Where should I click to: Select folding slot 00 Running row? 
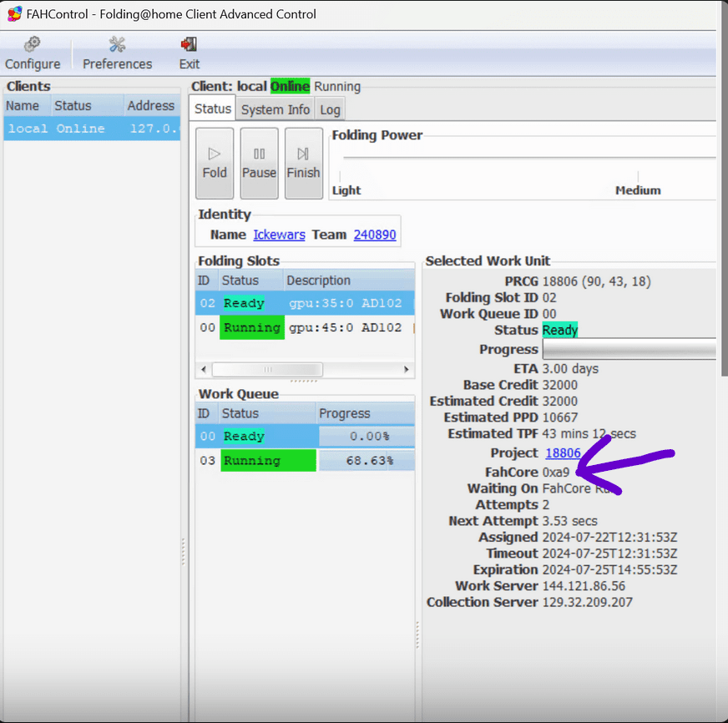tap(305, 327)
